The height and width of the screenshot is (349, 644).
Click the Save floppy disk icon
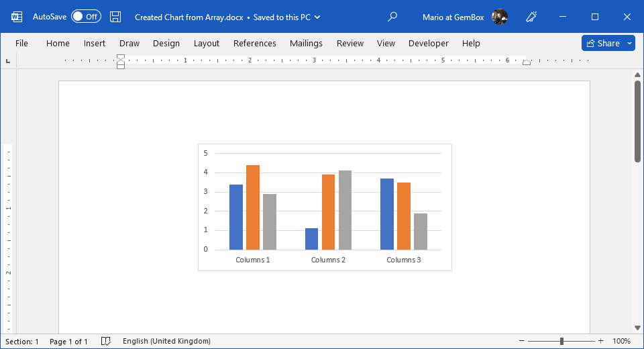tap(115, 17)
